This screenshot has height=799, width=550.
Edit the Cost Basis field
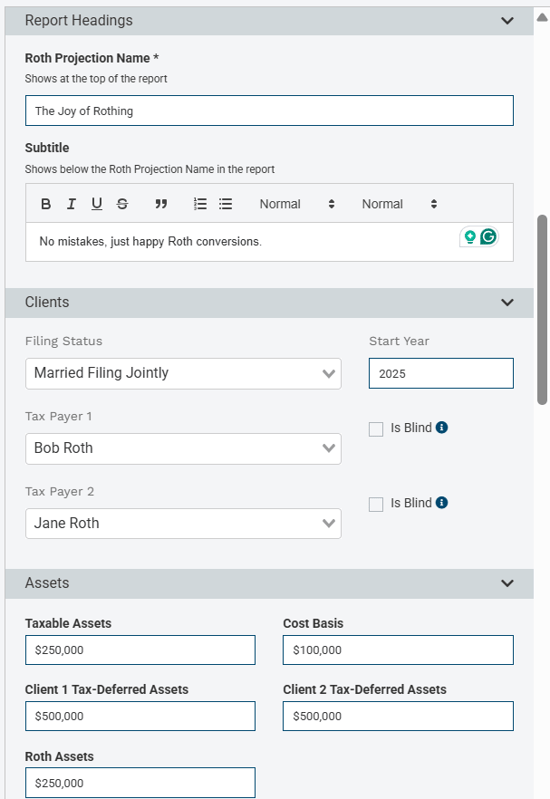(x=398, y=650)
